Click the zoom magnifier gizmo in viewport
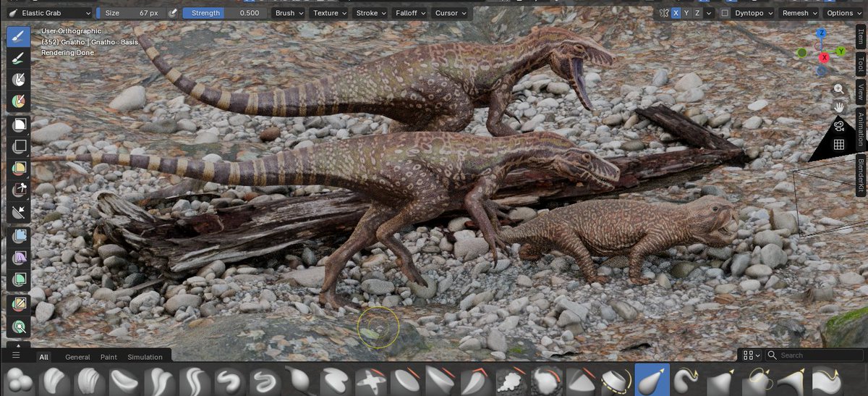This screenshot has height=396, width=868. point(838,88)
